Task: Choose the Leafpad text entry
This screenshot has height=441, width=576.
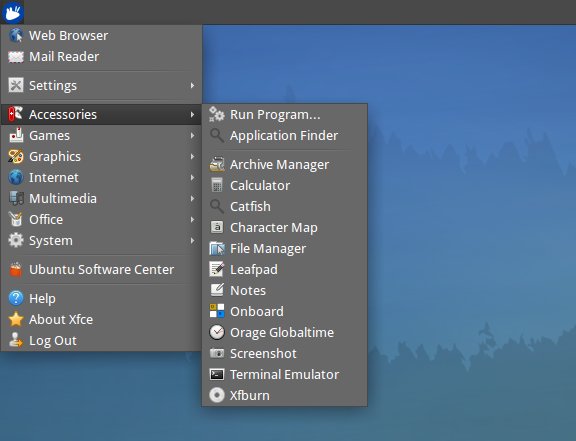Action: click(253, 270)
